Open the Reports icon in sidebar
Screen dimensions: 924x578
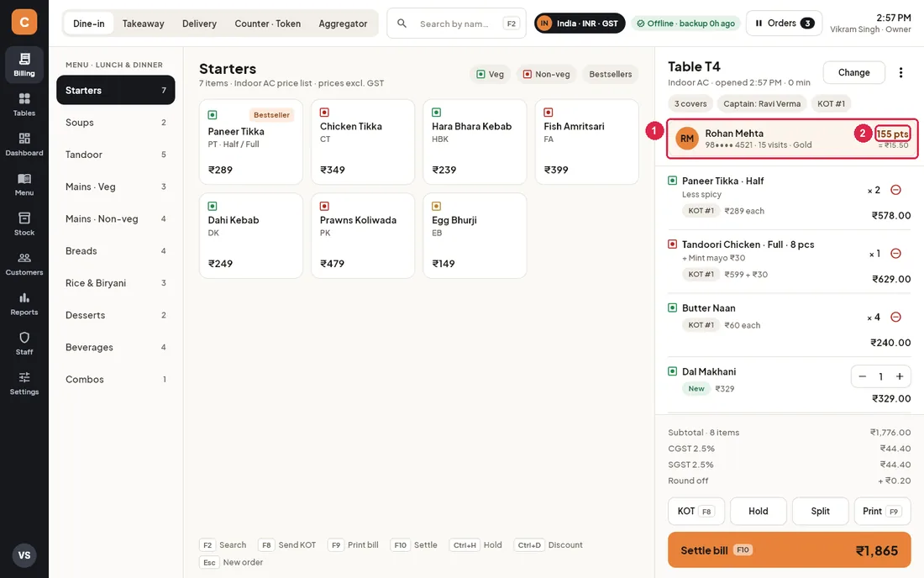(x=24, y=303)
